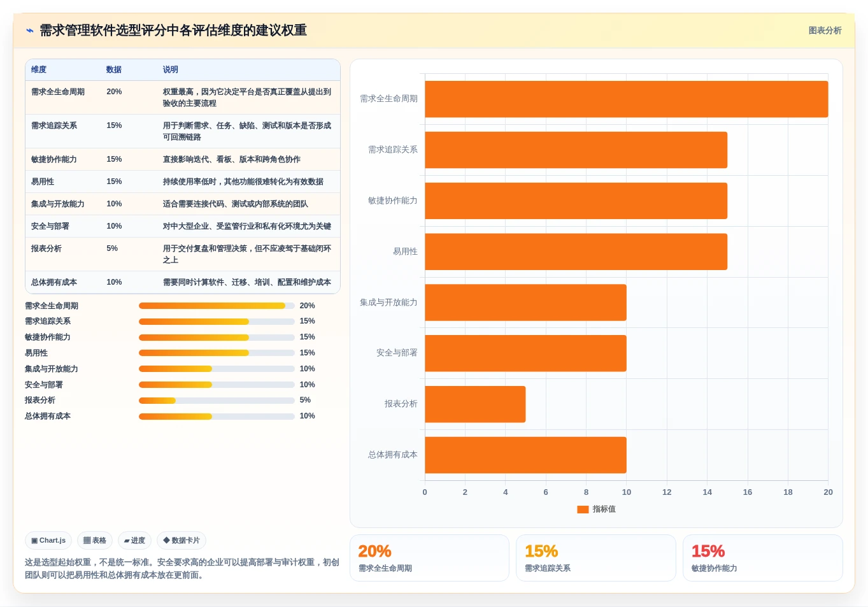868x607 pixels.
Task: Click the 集成与开放能力 10% progress bar
Action: 217,369
